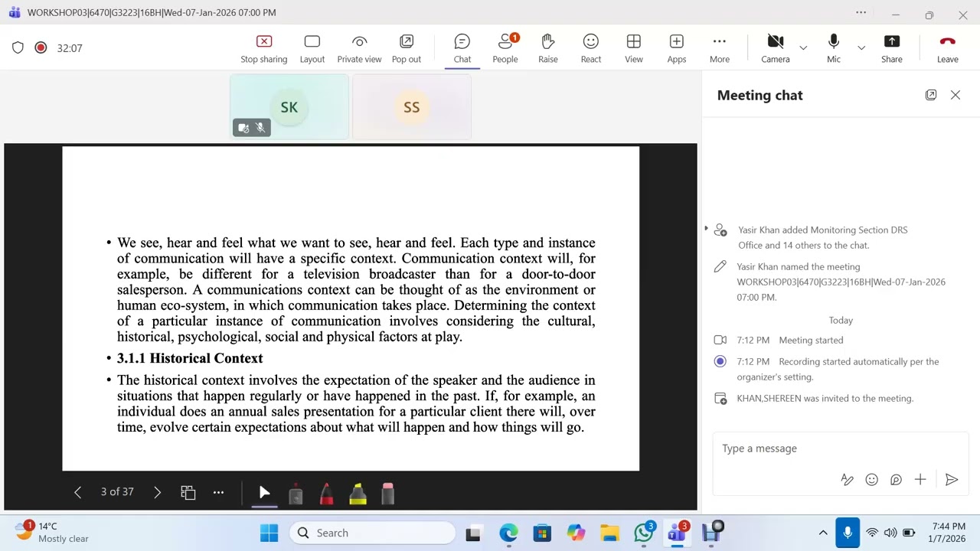Open the weather widget
This screenshot has width=980, height=551.
coord(52,533)
